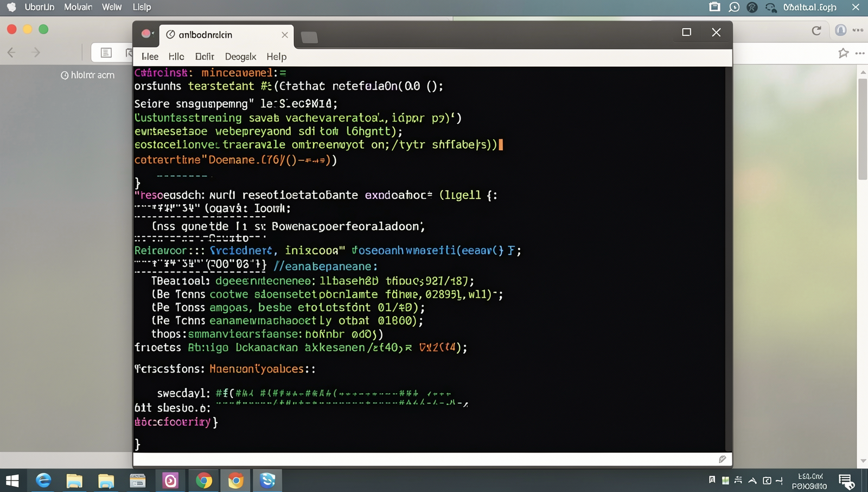This screenshot has width=868, height=492.
Task: Click the browser vertical scrollbar thumb
Action: (x=863, y=129)
